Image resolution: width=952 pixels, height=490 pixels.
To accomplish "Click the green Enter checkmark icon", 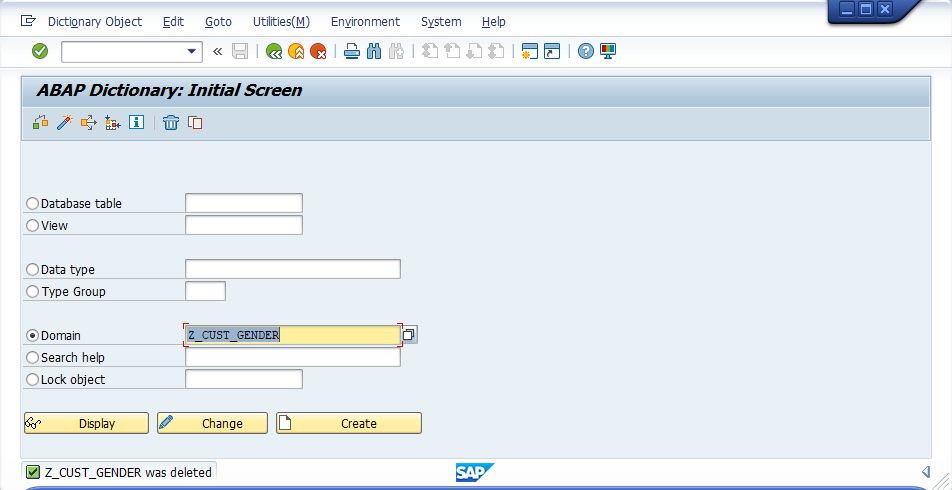I will tap(40, 51).
